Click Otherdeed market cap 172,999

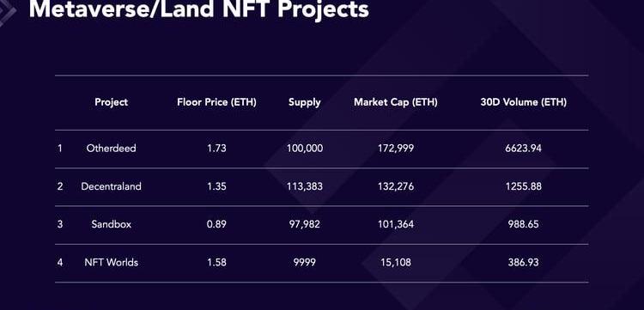pyautogui.click(x=396, y=149)
